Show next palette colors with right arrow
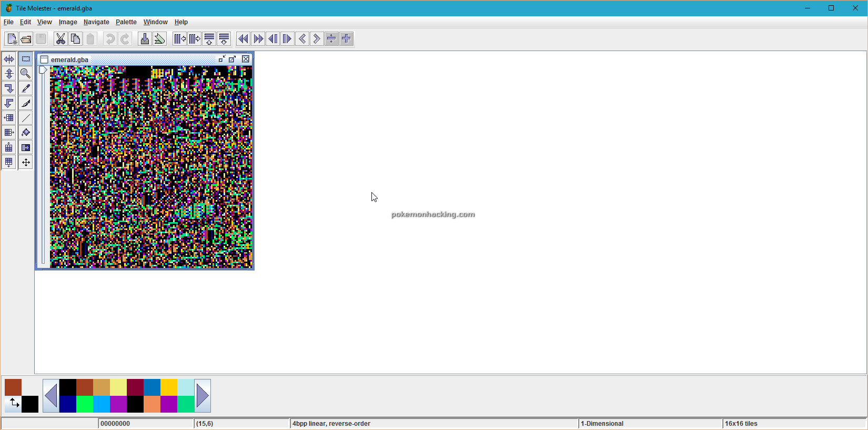The image size is (868, 430). (203, 396)
